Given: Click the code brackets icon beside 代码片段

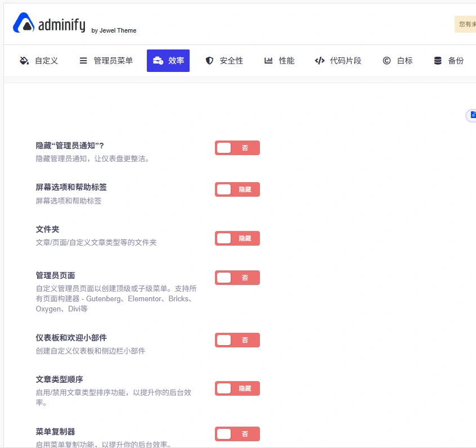Looking at the screenshot, I should click(320, 61).
